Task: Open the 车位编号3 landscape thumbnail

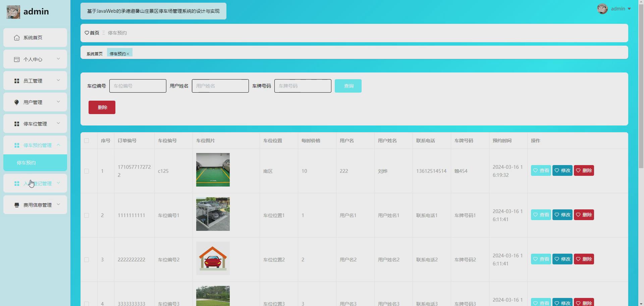Action: tap(213, 296)
